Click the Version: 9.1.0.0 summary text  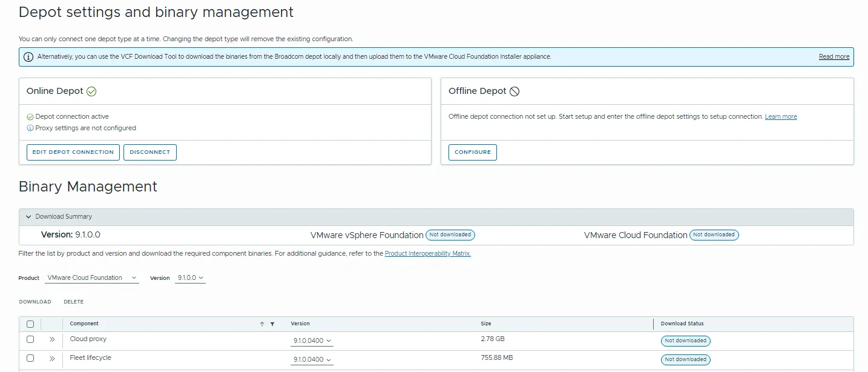tap(71, 235)
